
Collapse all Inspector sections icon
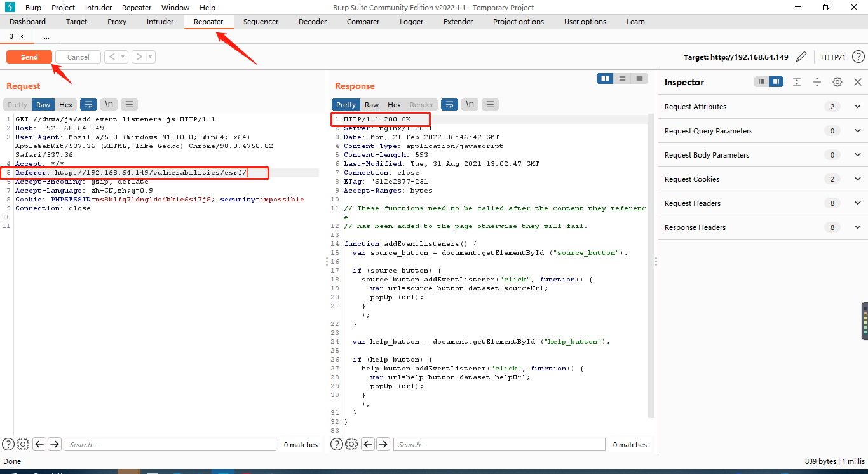817,82
